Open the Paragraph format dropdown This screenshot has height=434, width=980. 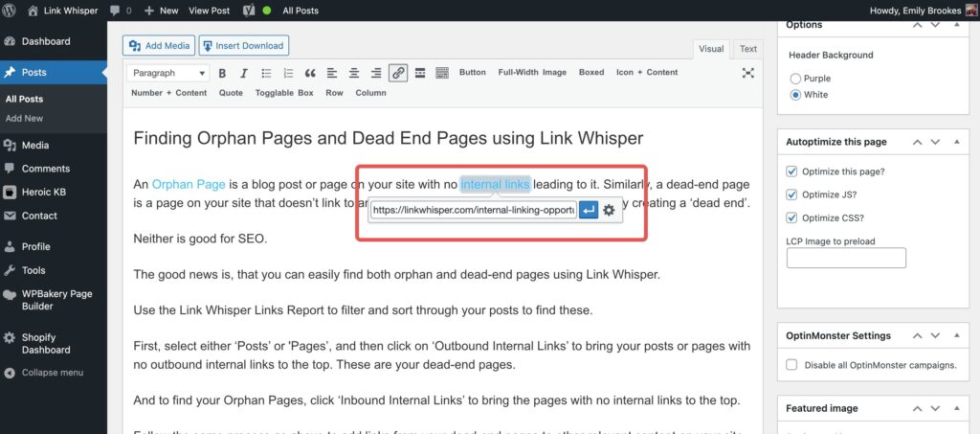[168, 73]
